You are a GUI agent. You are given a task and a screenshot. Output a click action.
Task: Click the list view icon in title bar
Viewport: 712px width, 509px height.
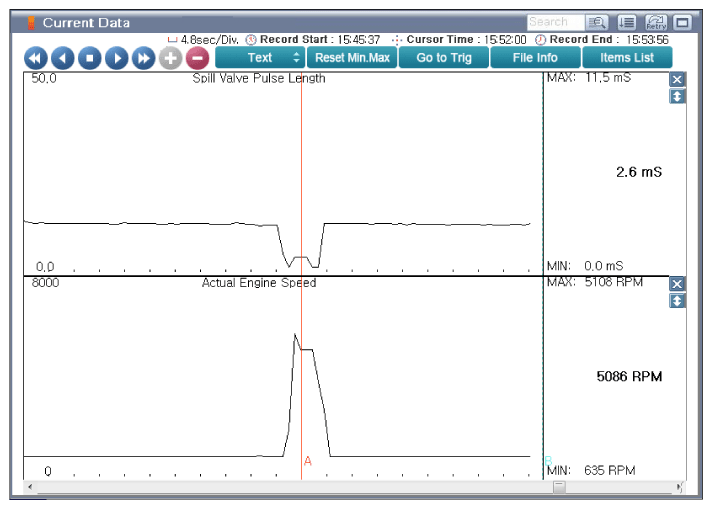coord(627,22)
